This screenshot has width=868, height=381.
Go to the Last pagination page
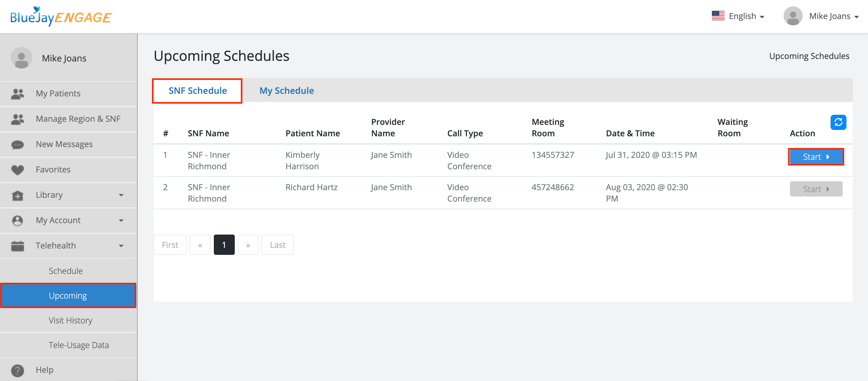point(277,245)
